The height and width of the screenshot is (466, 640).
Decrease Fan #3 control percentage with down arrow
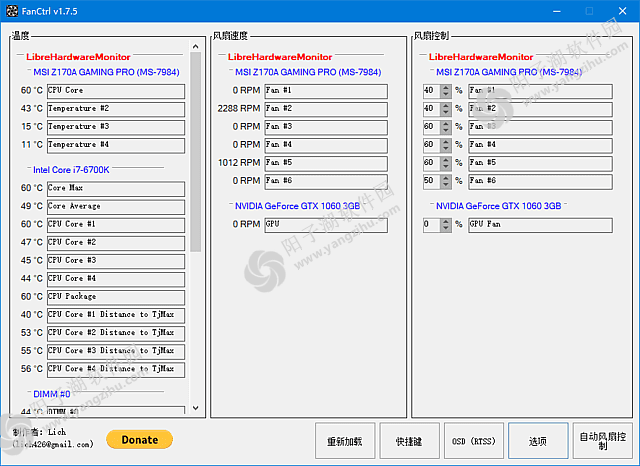coord(446,130)
